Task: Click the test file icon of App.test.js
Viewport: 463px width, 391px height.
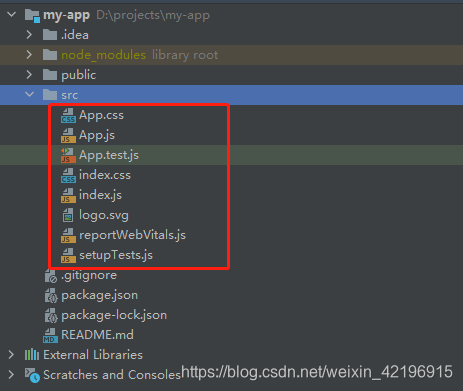Action: [x=68, y=155]
